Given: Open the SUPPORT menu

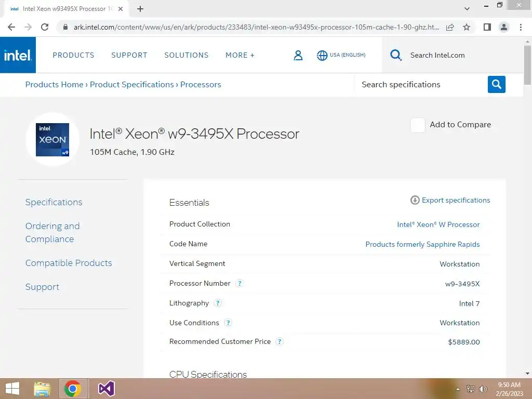Looking at the screenshot, I should click(129, 55).
